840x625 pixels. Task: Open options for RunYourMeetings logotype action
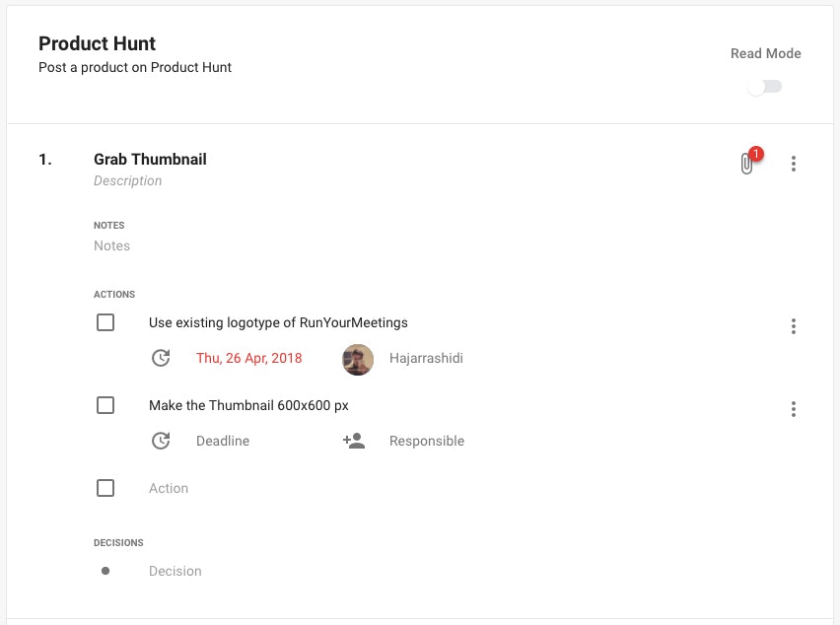794,326
